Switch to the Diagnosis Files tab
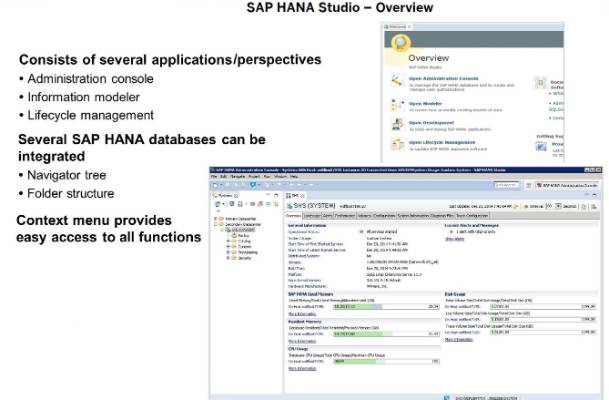Viewport: 609px width, 400px height. (442, 216)
